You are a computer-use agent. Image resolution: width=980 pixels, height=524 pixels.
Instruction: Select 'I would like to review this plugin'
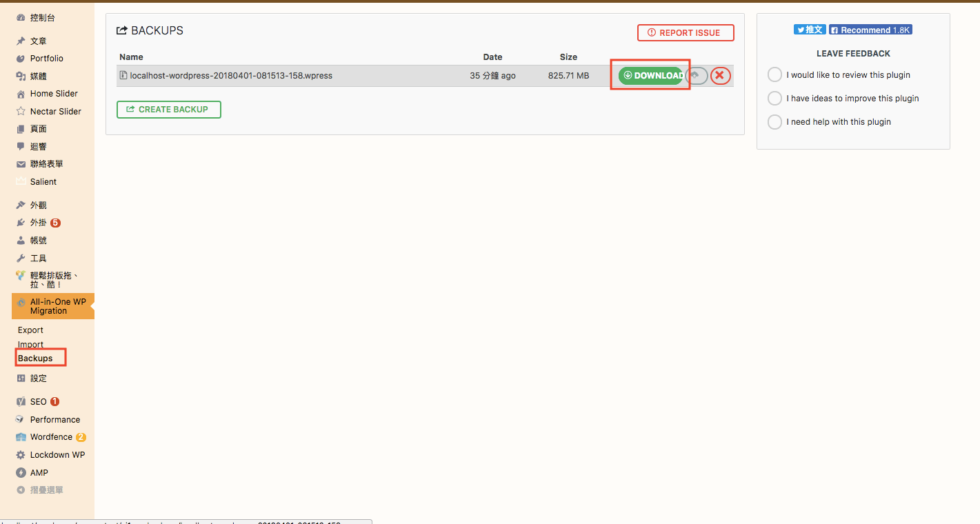tap(775, 74)
